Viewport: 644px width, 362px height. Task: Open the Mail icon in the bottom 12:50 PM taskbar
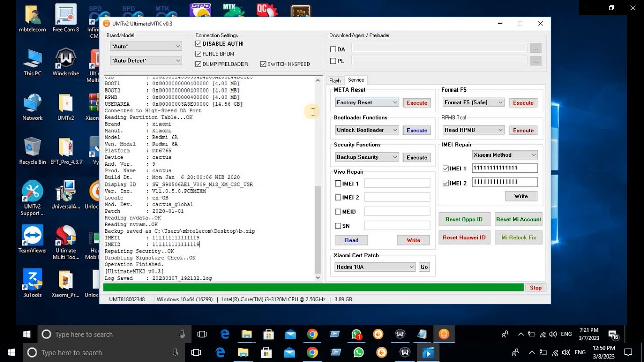pyautogui.click(x=289, y=353)
